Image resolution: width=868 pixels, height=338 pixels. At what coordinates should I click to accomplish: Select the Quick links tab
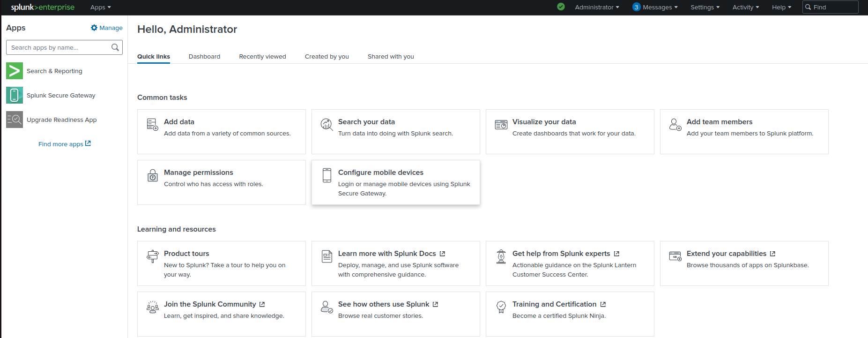(154, 57)
